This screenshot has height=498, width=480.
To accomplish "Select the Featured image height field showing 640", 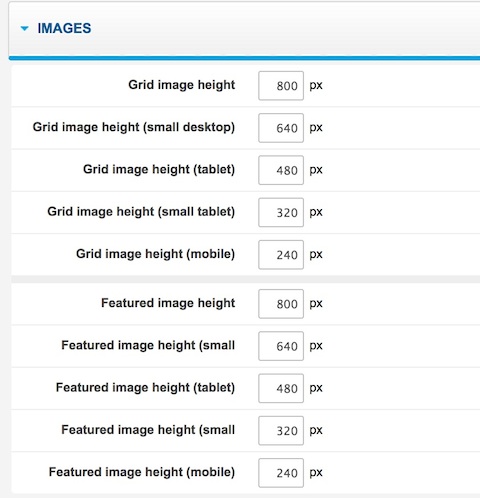I will click(281, 346).
